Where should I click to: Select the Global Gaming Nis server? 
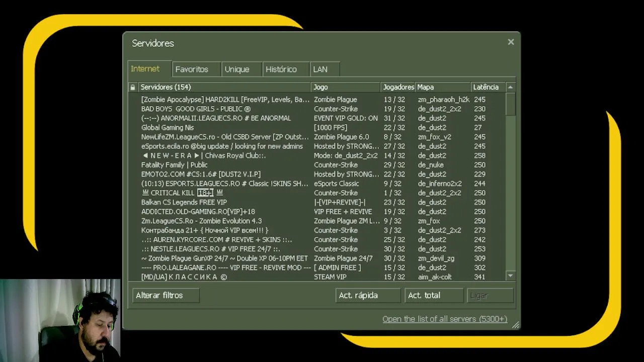click(x=317, y=127)
